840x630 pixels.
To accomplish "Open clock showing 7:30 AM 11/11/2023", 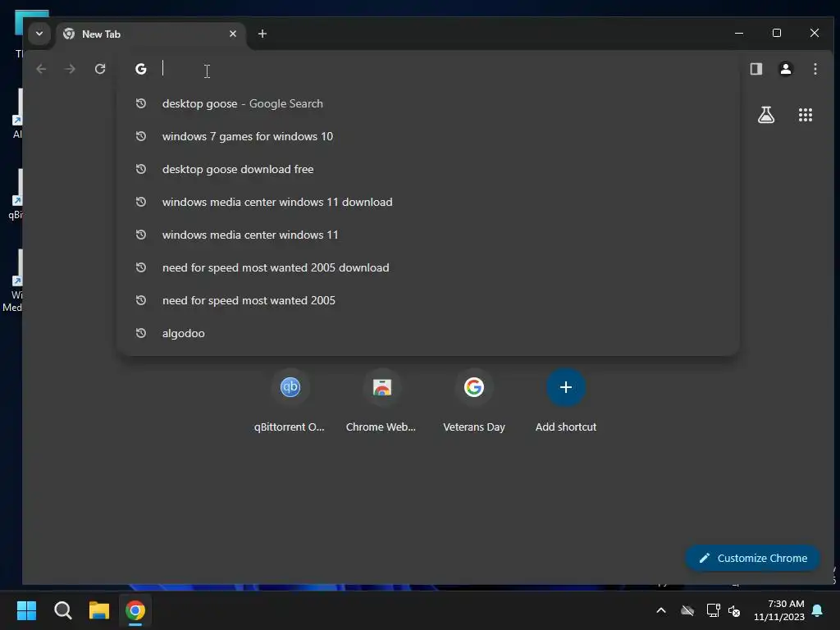I will point(779,610).
